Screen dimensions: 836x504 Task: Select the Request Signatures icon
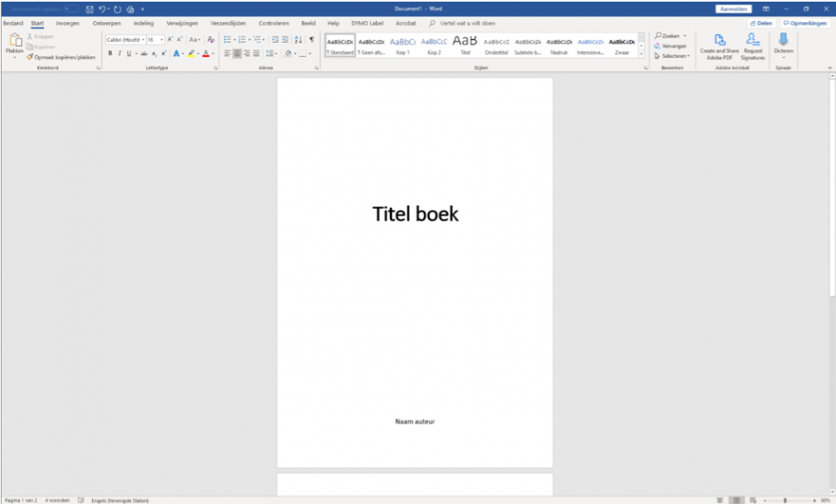pos(754,44)
